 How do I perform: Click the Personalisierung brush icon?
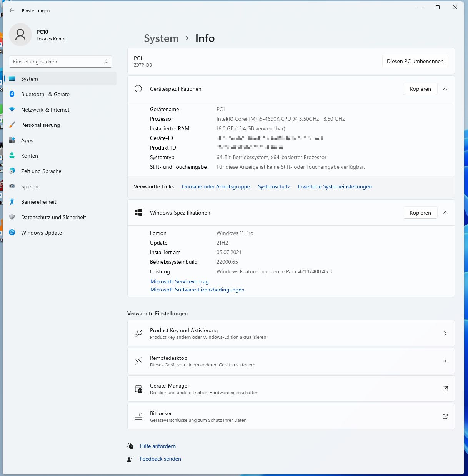12,125
